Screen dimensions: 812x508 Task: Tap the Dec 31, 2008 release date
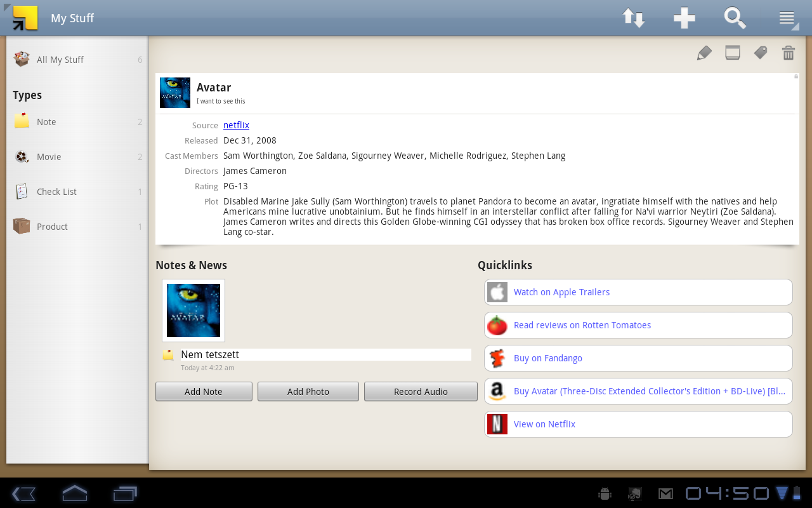coord(250,140)
